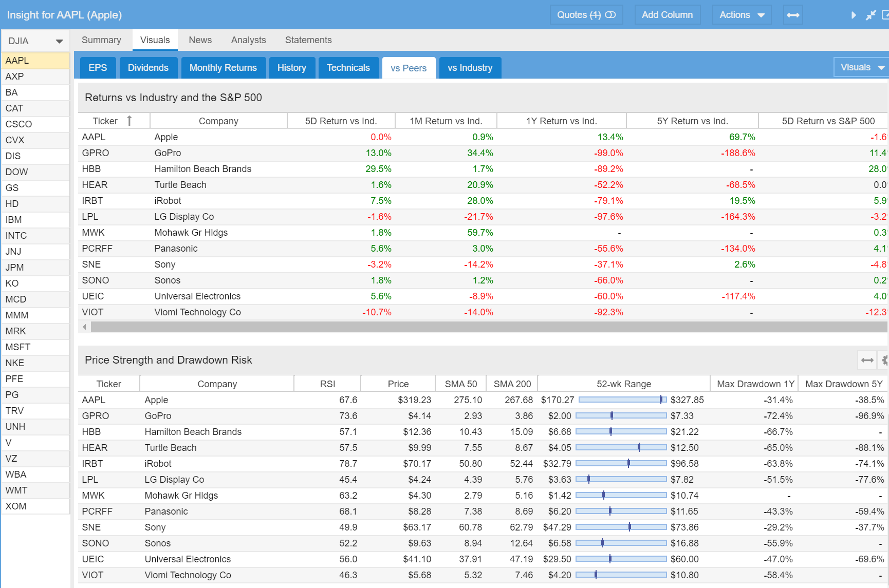Screen dimensions: 889x588
Task: Click the returns table horizontal scrollbar
Action: (x=489, y=327)
